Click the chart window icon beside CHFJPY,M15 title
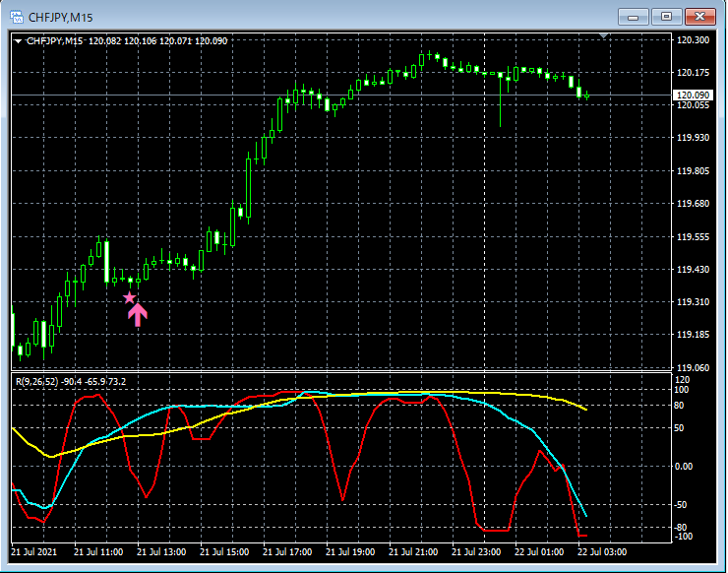 coord(17,17)
